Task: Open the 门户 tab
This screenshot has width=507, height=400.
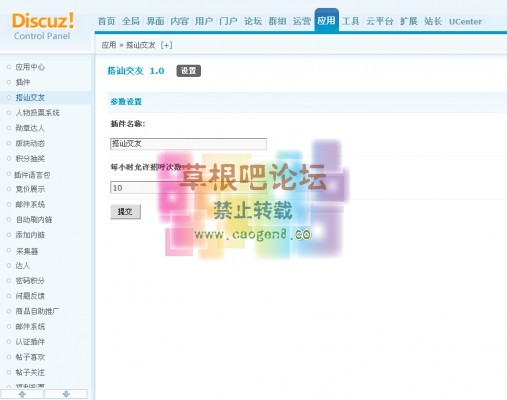Action: coord(228,21)
